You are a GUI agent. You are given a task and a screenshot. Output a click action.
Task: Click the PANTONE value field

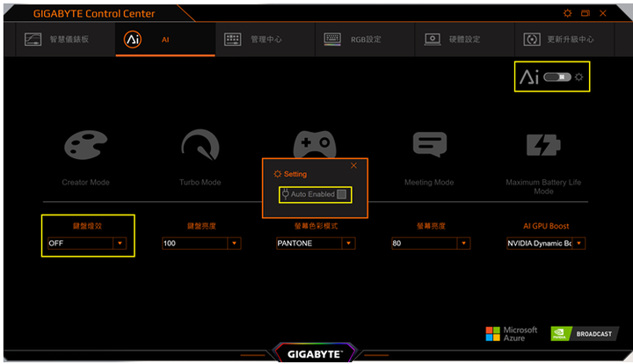point(309,244)
